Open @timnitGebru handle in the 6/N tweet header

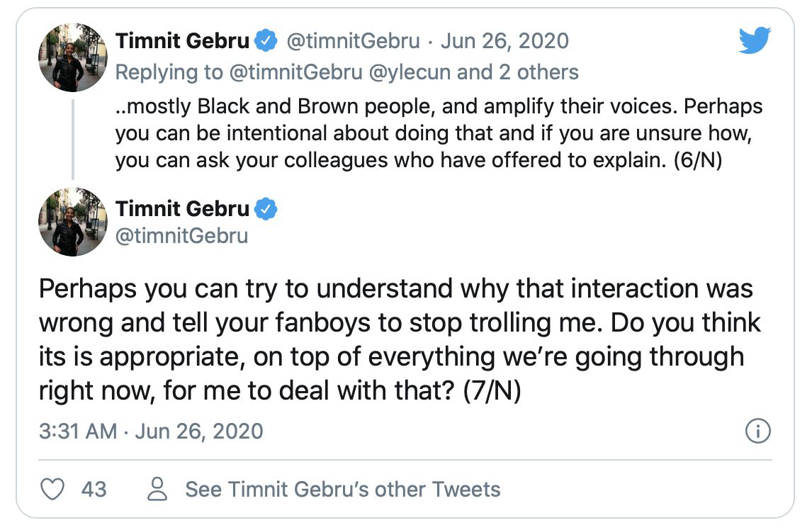[x=353, y=41]
